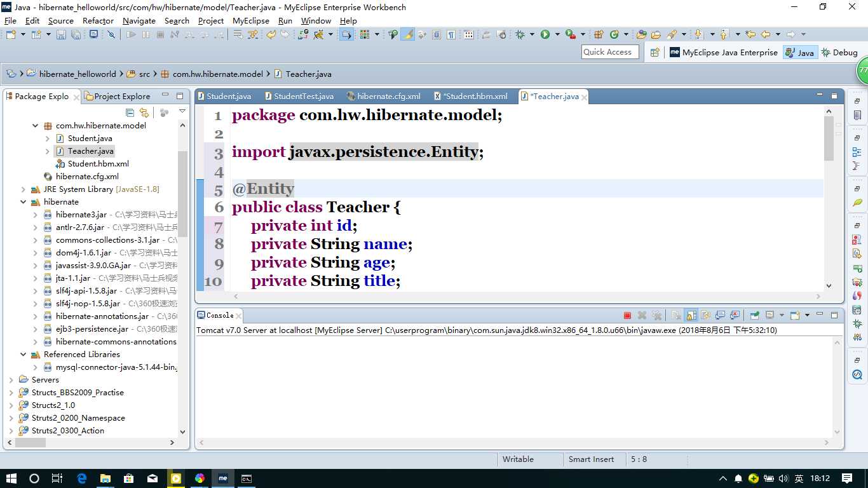This screenshot has width=868, height=488.
Task: Expand the Servers project node
Action: [x=11, y=379]
